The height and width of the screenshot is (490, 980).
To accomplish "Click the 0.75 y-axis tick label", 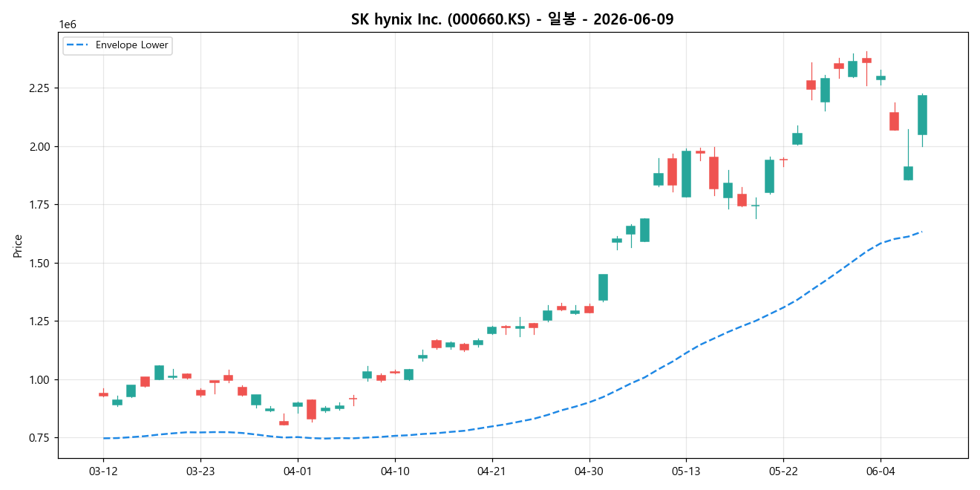I will click(x=39, y=438).
